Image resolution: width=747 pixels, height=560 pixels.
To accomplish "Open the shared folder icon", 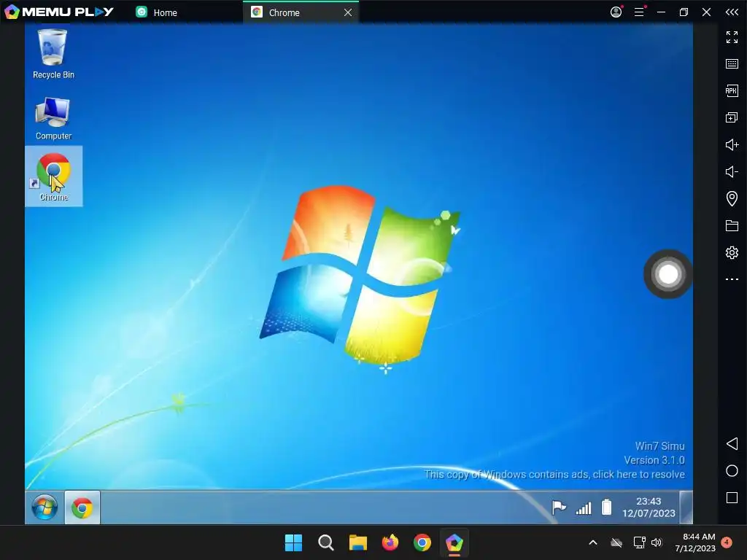I will pyautogui.click(x=732, y=225).
